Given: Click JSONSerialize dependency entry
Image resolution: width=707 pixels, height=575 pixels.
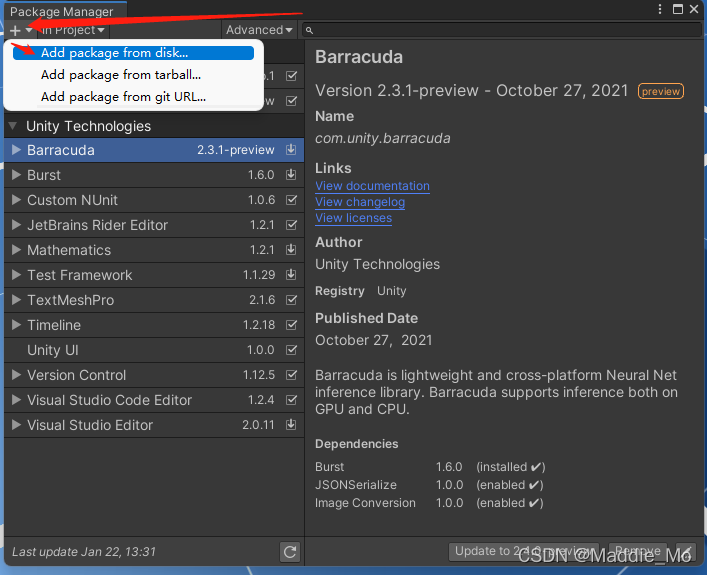Looking at the screenshot, I should 429,485.
